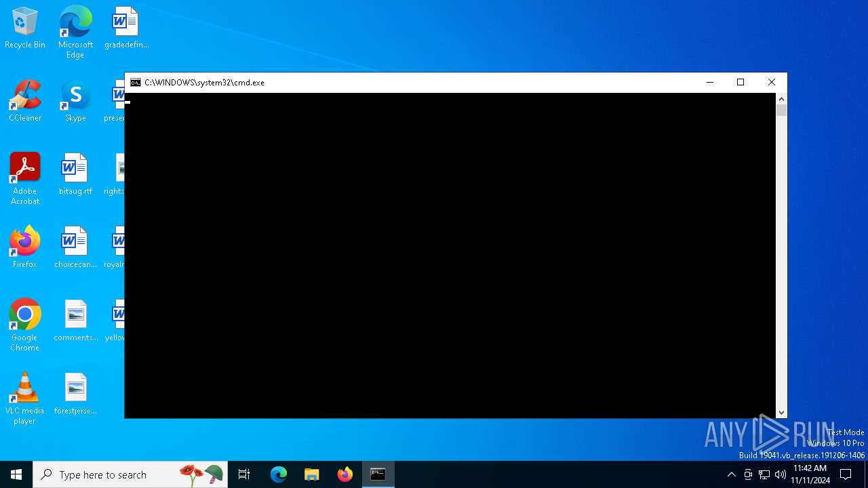Launch Edge from the taskbar
868x488 pixels.
(x=279, y=474)
